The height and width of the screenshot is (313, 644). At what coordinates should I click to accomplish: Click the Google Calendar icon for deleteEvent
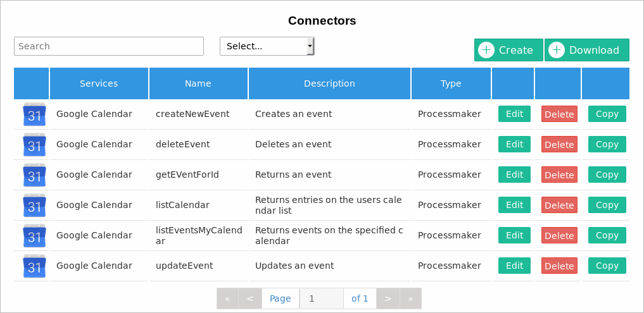coord(34,145)
